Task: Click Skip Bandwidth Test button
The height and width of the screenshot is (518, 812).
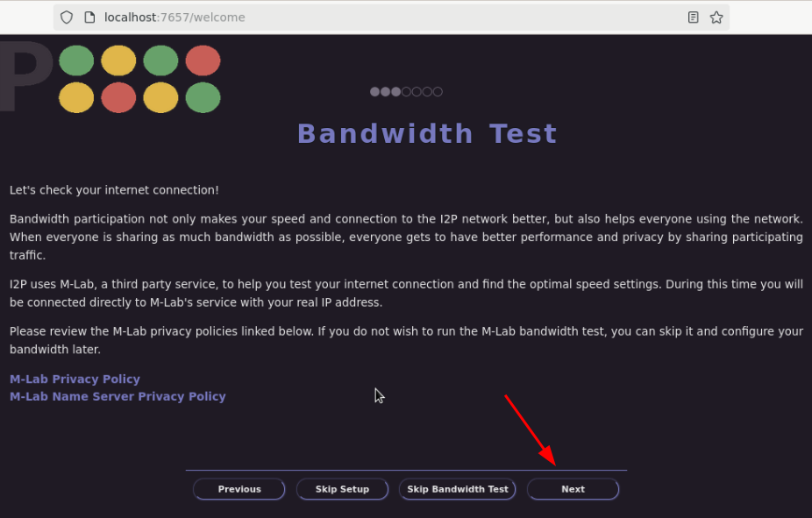Action: coord(457,489)
